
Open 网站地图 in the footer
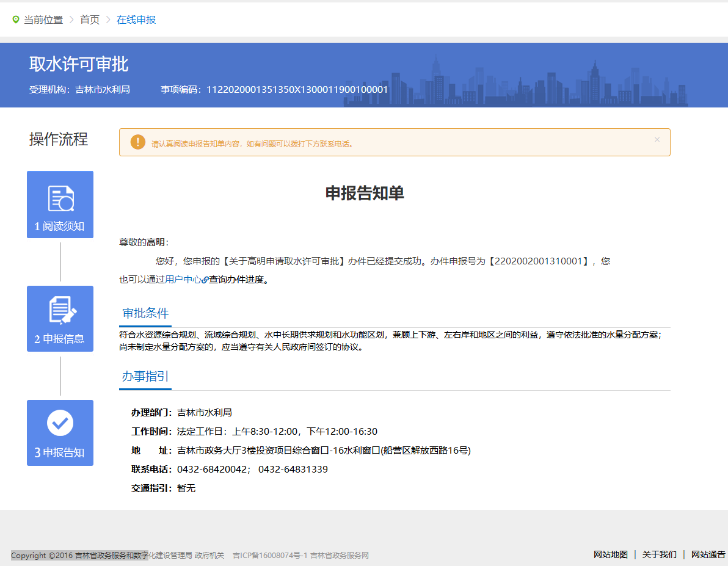click(611, 554)
